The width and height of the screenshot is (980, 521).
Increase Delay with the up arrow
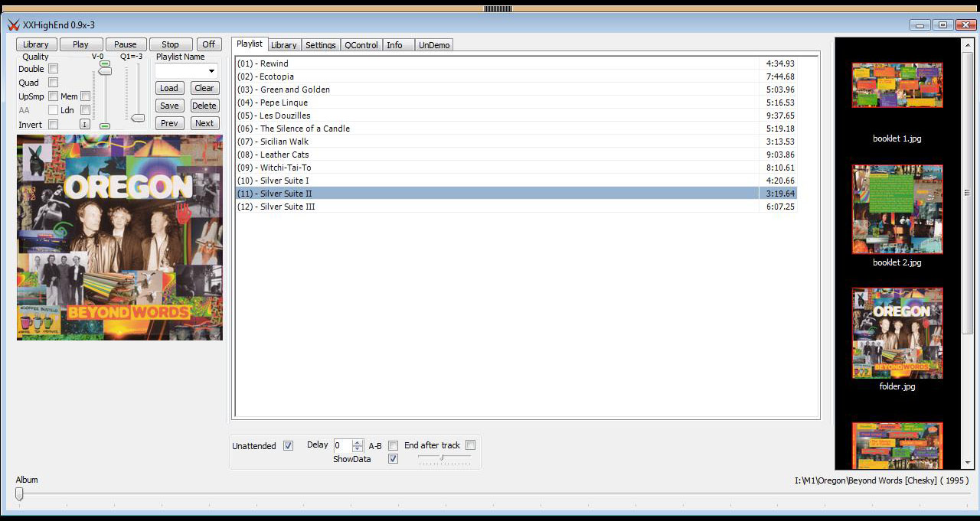tap(358, 442)
